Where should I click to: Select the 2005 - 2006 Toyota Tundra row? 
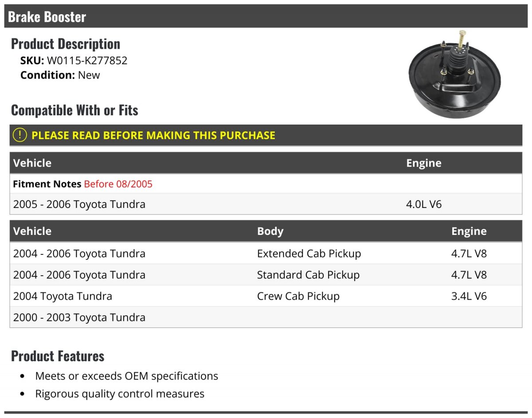(266, 204)
